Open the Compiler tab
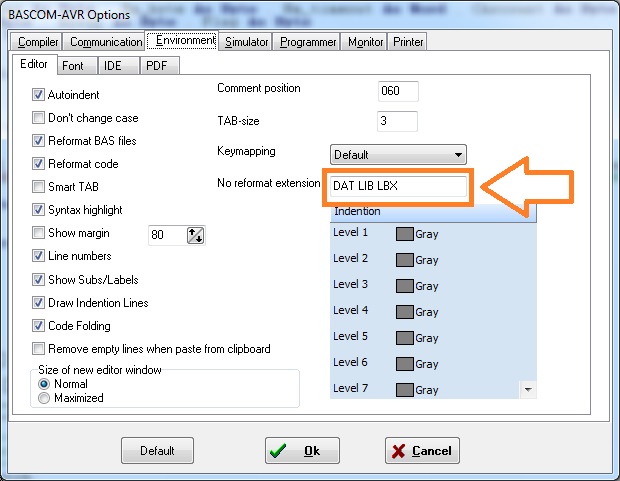 pos(38,42)
